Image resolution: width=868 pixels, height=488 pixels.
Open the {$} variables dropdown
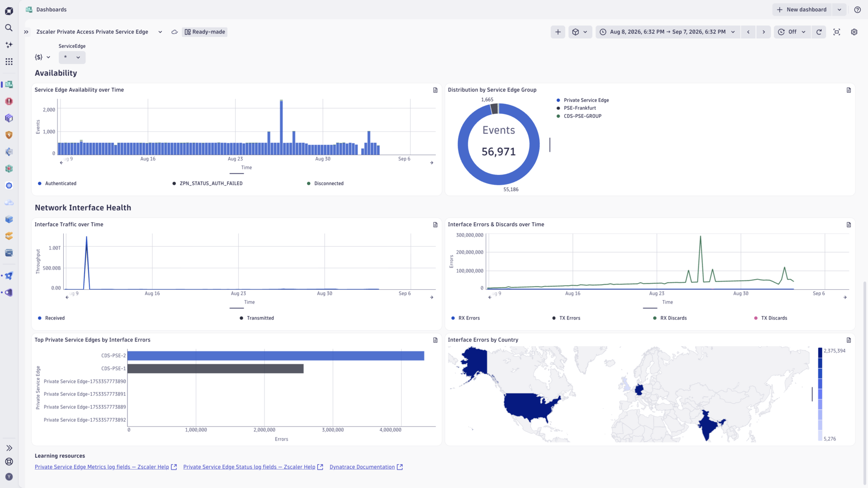(42, 57)
